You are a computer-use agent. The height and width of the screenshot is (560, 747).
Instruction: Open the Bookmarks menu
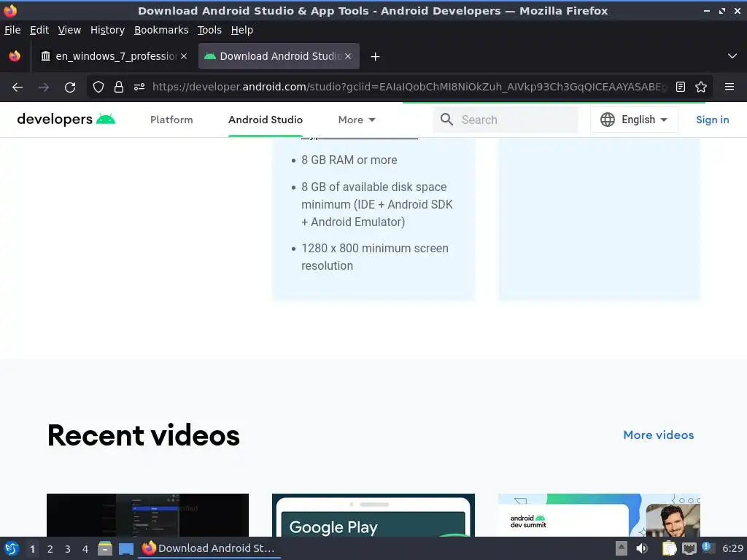pos(161,30)
